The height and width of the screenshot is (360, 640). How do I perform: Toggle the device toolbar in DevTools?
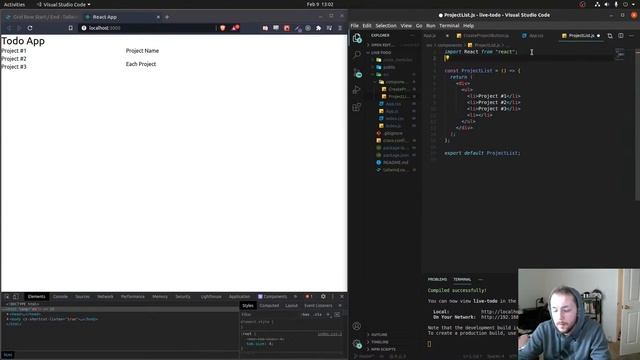point(16,297)
